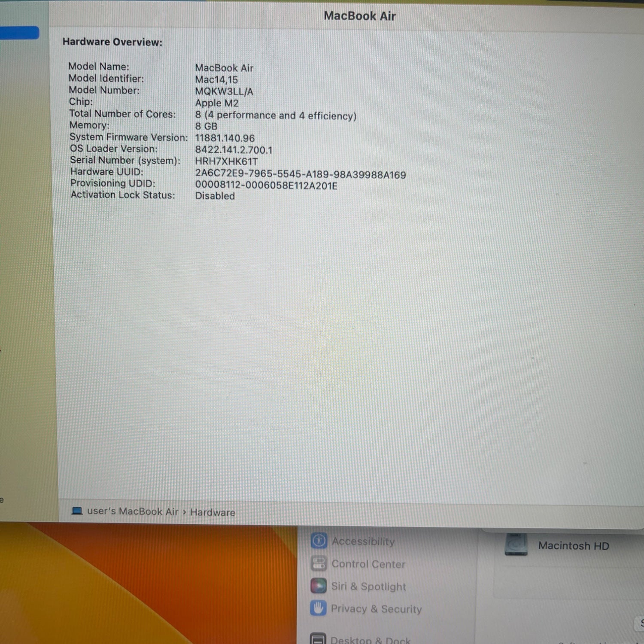Viewport: 644px width, 644px height.
Task: Click the MacBook Air window title
Action: point(360,16)
